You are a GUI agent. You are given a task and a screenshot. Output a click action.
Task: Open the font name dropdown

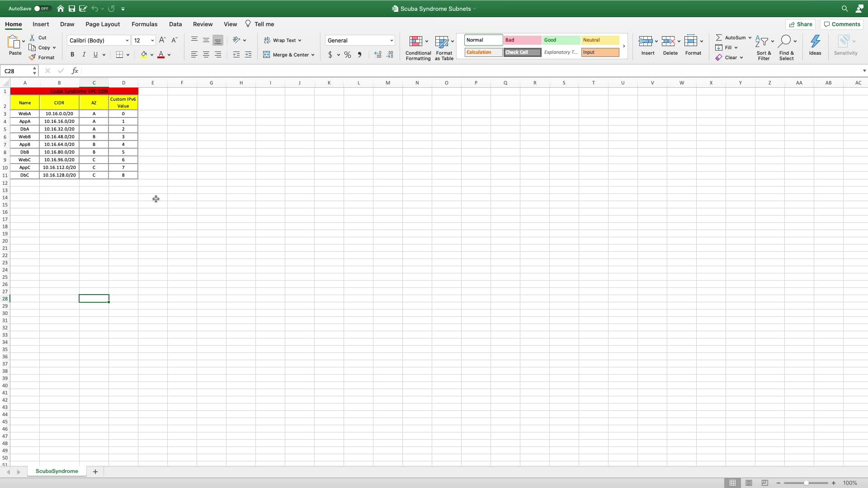pyautogui.click(x=127, y=41)
